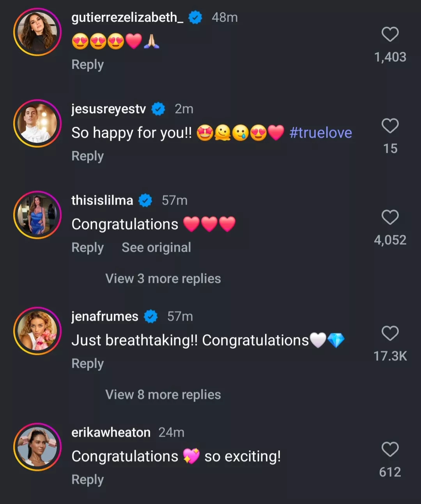Viewport: 421px width, 504px height.
Task: Open jesusreyestv's profile picture
Action: tap(37, 123)
